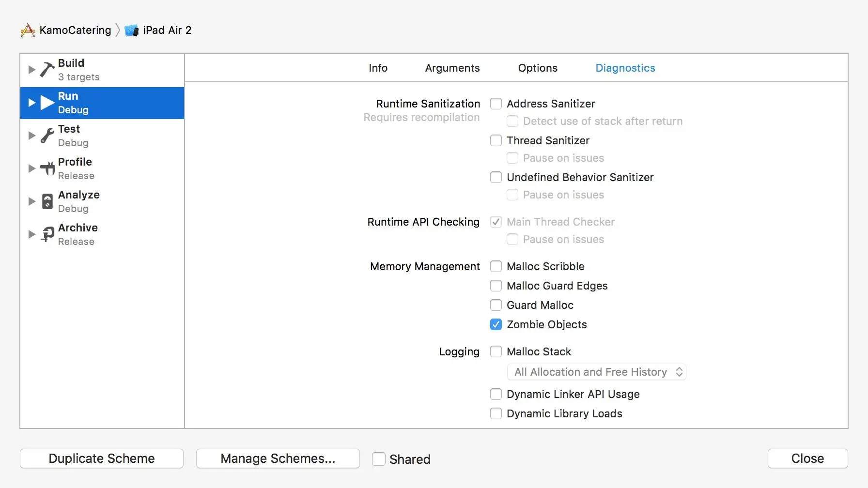868x488 pixels.
Task: Disable the Zombie Objects checkbox
Action: point(496,324)
